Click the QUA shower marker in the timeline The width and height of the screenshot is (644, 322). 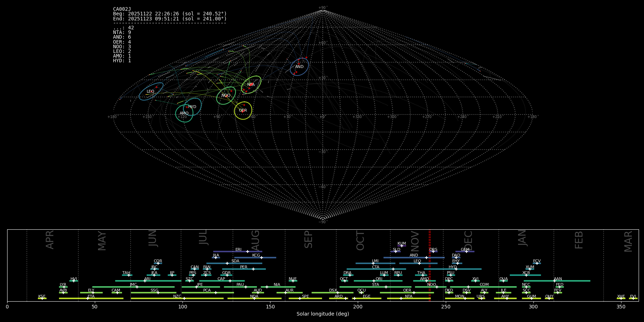click(503, 281)
